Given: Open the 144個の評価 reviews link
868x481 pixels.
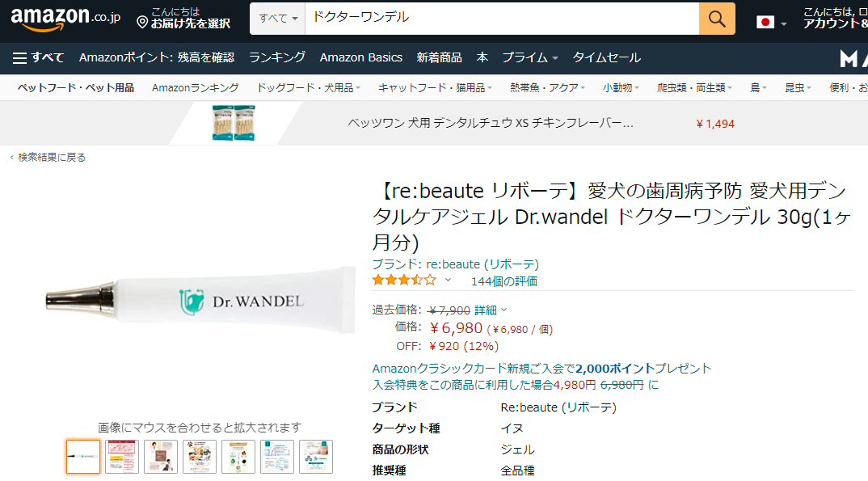Looking at the screenshot, I should click(504, 281).
